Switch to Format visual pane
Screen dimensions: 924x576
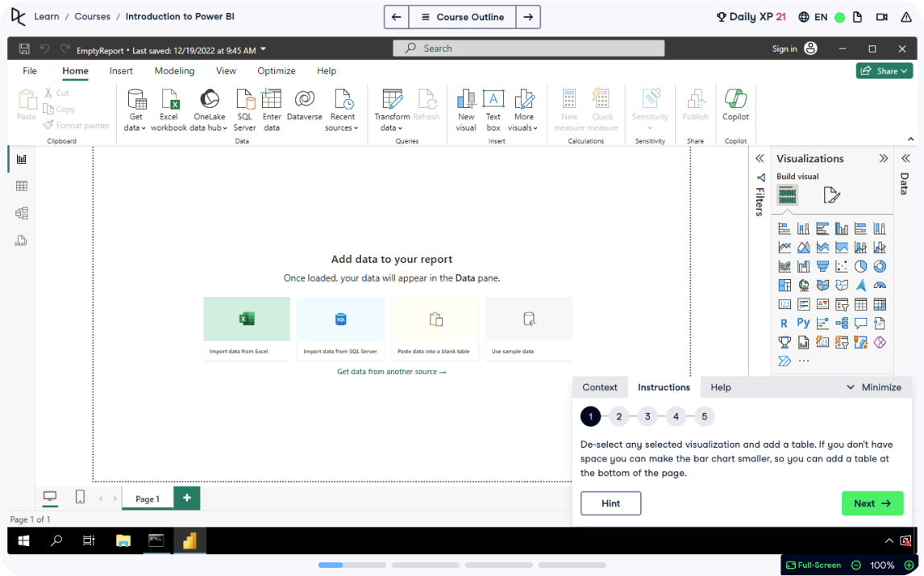click(x=831, y=195)
